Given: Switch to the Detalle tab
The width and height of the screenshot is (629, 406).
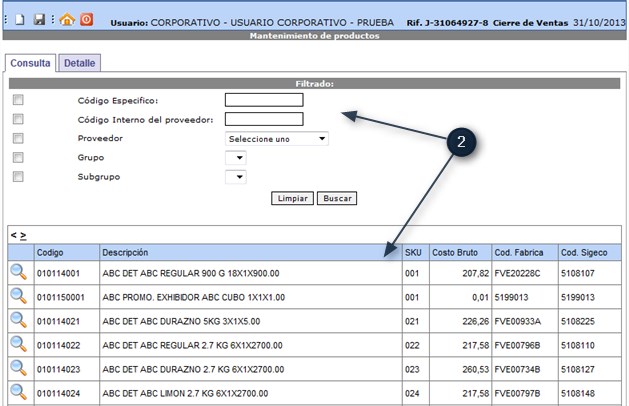Looking at the screenshot, I should point(79,63).
